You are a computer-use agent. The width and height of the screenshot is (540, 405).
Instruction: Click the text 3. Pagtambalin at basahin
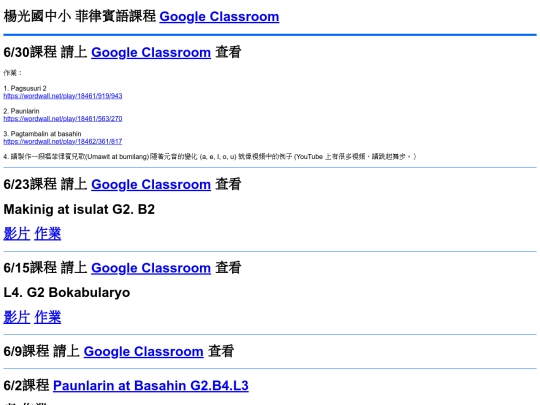click(42, 134)
